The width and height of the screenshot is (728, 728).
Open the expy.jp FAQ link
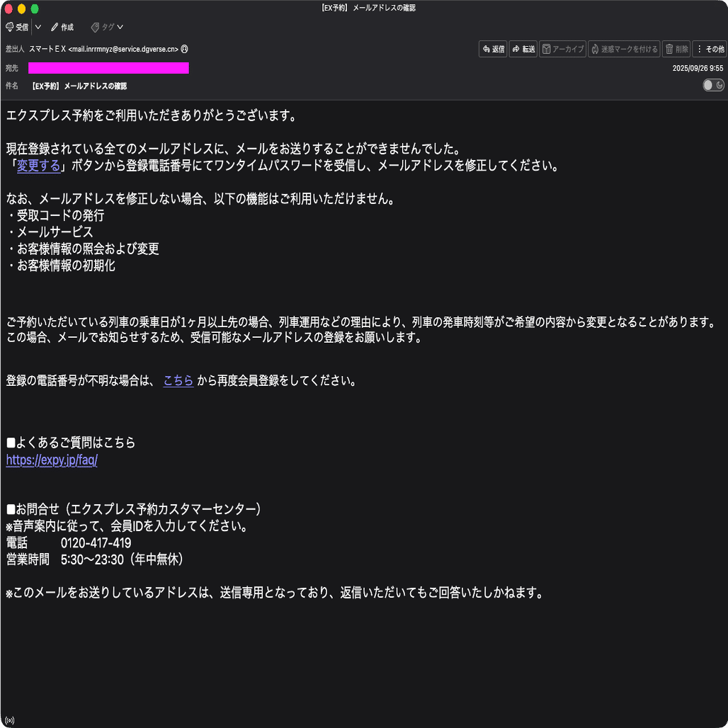point(52,460)
